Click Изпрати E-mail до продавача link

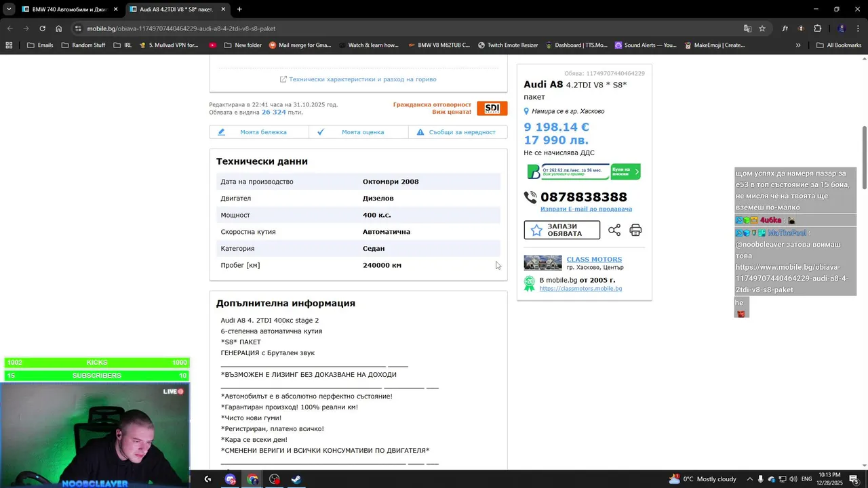pyautogui.click(x=587, y=209)
